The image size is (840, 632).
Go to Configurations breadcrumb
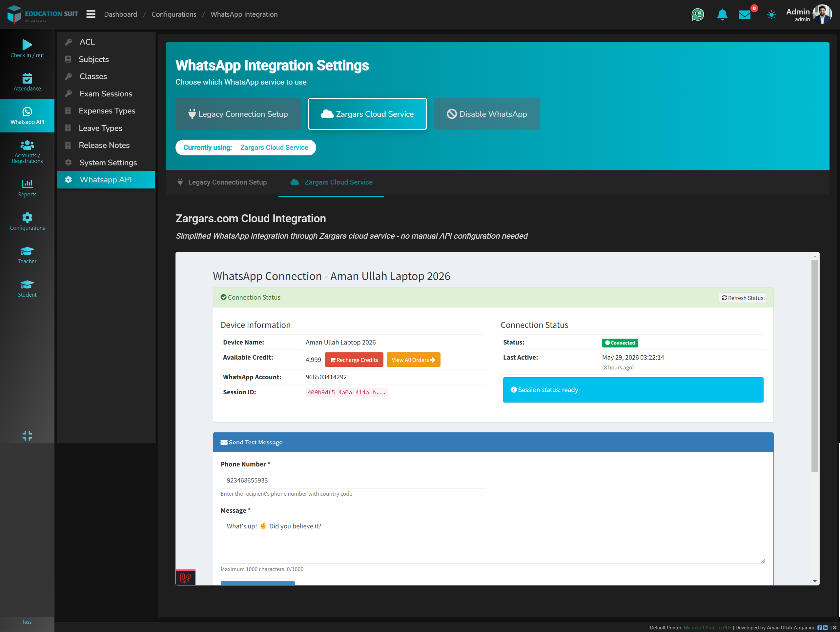(174, 14)
